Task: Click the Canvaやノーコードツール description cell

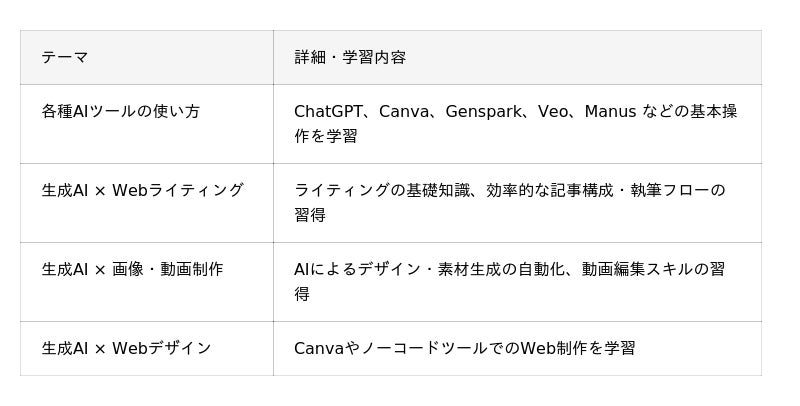Action: [517, 348]
